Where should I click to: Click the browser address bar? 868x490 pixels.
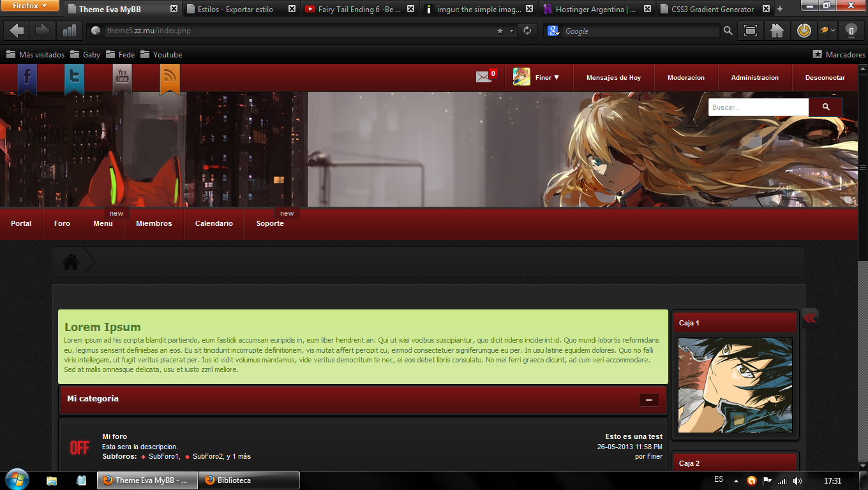300,31
